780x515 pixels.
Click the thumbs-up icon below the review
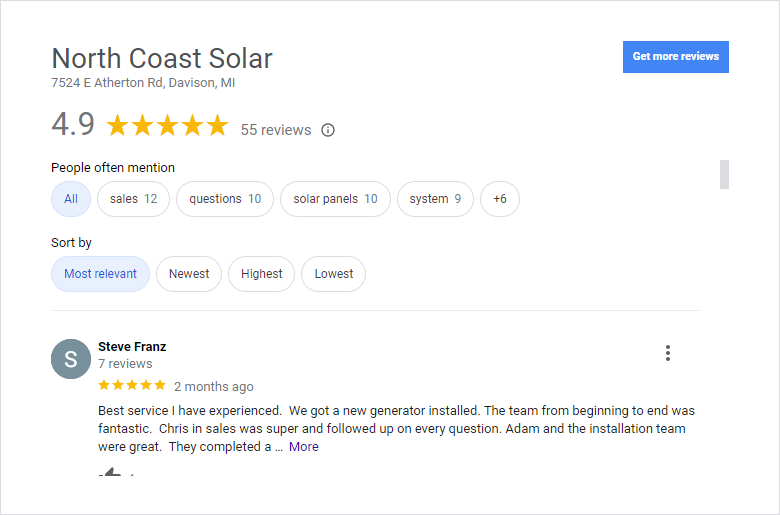110,472
